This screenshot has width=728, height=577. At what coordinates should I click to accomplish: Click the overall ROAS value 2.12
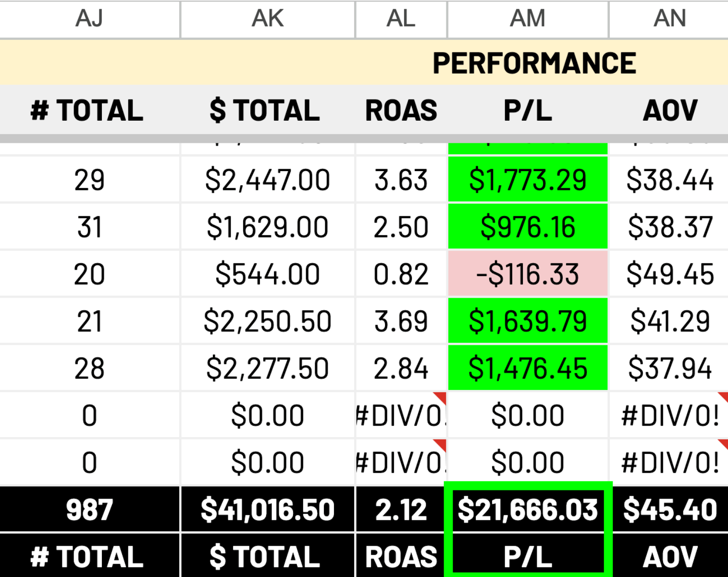[401, 510]
